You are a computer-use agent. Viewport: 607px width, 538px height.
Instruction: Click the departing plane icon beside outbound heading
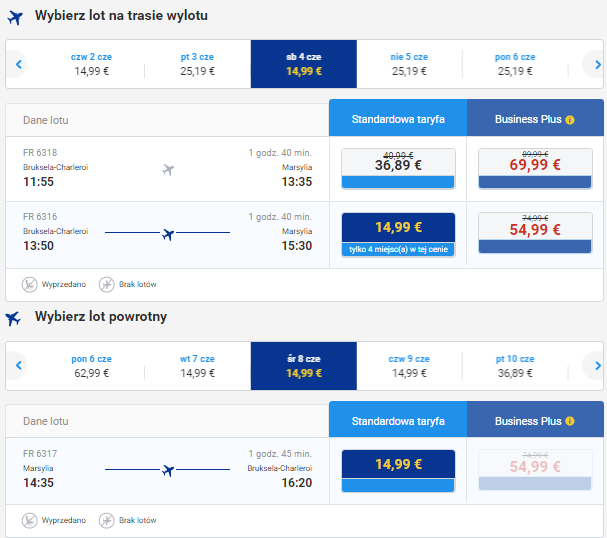[13, 17]
